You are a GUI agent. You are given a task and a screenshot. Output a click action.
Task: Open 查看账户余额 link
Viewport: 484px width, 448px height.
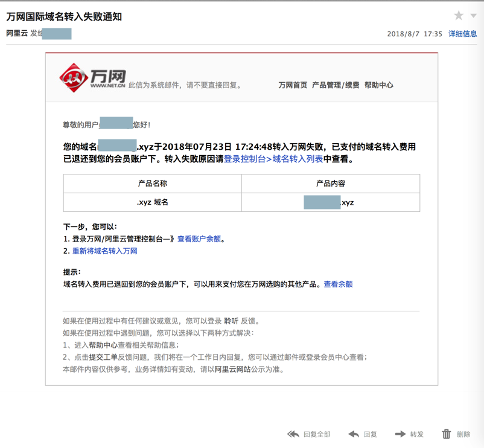(x=199, y=239)
